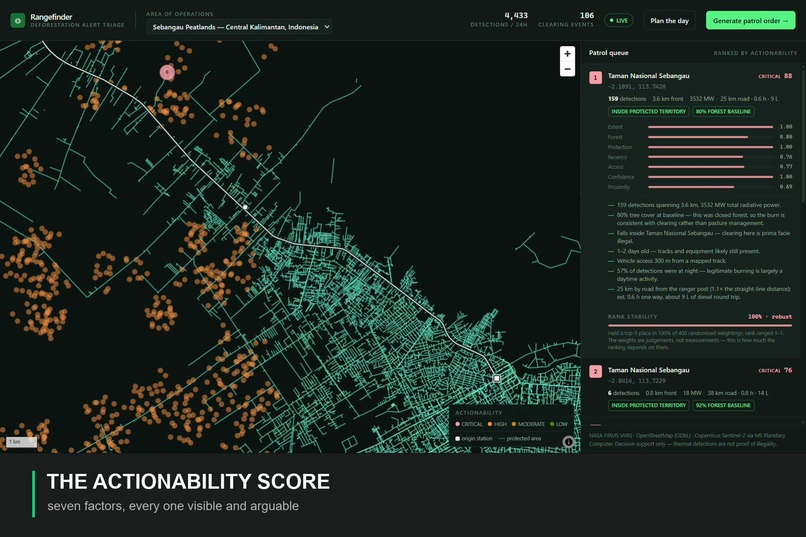806x537 pixels.
Task: Select rank 1 badge in patrol queue
Action: pos(595,78)
